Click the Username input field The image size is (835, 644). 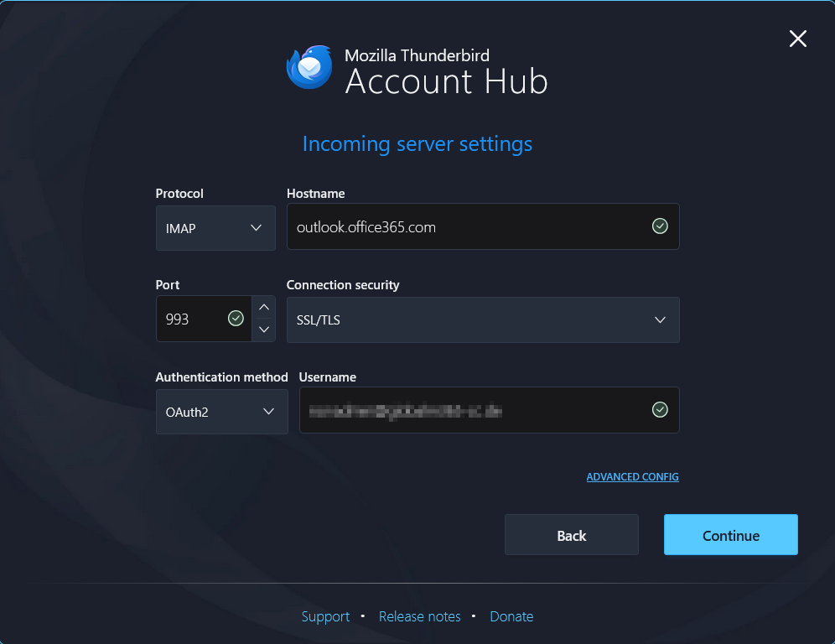(489, 410)
